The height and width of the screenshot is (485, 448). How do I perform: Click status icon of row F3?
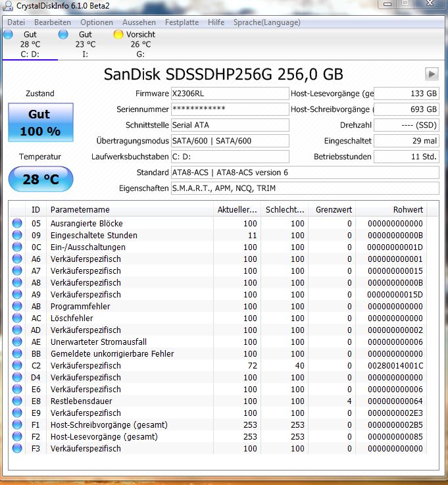17,448
